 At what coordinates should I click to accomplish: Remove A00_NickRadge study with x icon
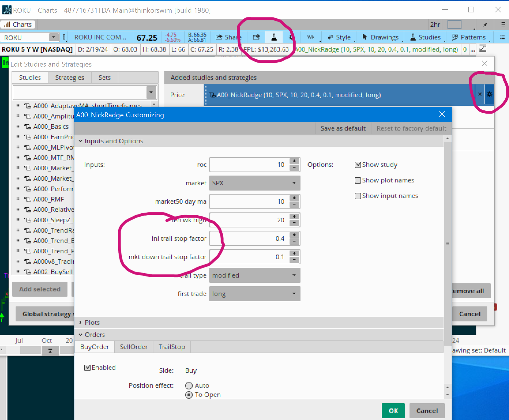480,94
